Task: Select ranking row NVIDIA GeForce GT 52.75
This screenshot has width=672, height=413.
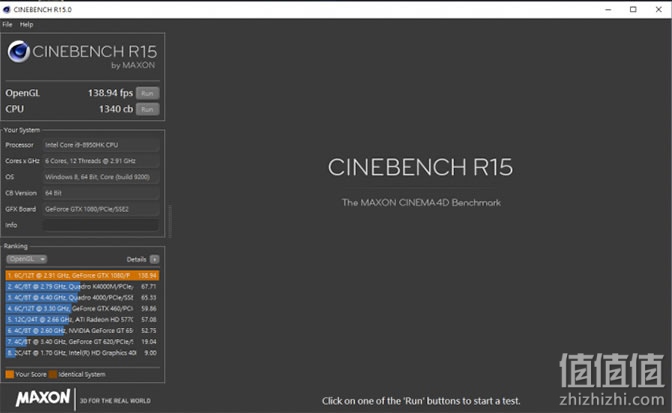Action: tap(82, 331)
